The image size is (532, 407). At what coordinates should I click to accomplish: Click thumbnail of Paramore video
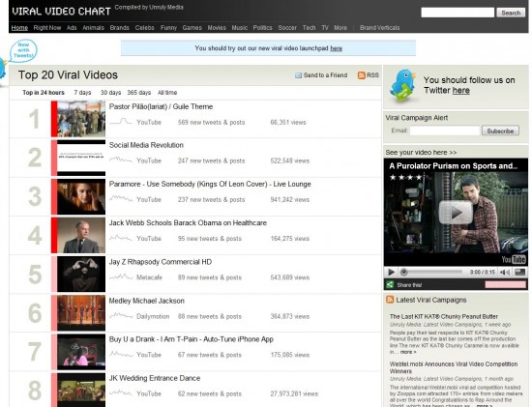click(x=81, y=196)
